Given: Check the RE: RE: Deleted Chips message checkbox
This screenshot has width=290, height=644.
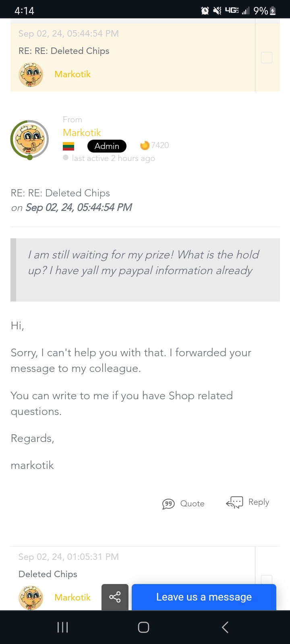Looking at the screenshot, I should click(x=267, y=58).
